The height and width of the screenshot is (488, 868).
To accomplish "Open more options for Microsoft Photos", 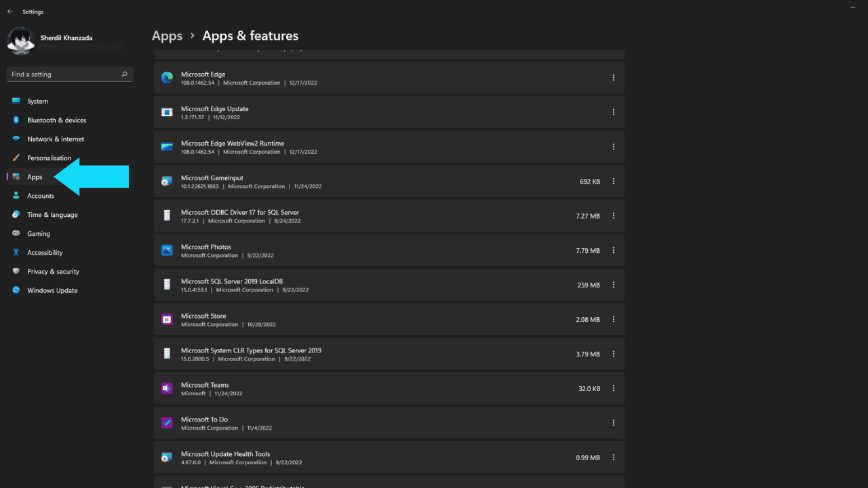I will point(613,251).
